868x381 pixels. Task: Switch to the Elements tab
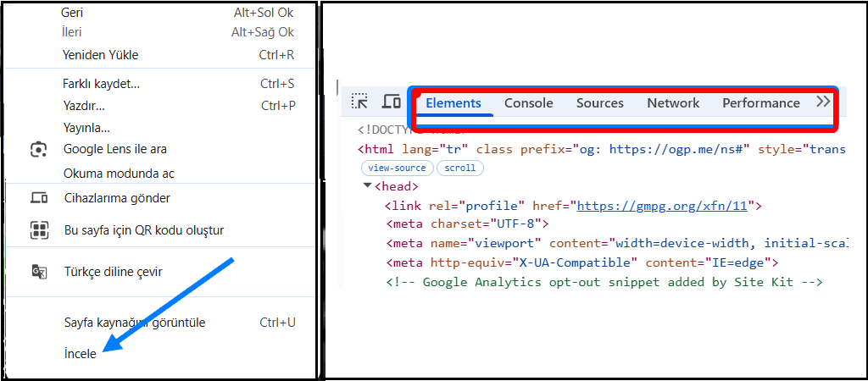(453, 103)
